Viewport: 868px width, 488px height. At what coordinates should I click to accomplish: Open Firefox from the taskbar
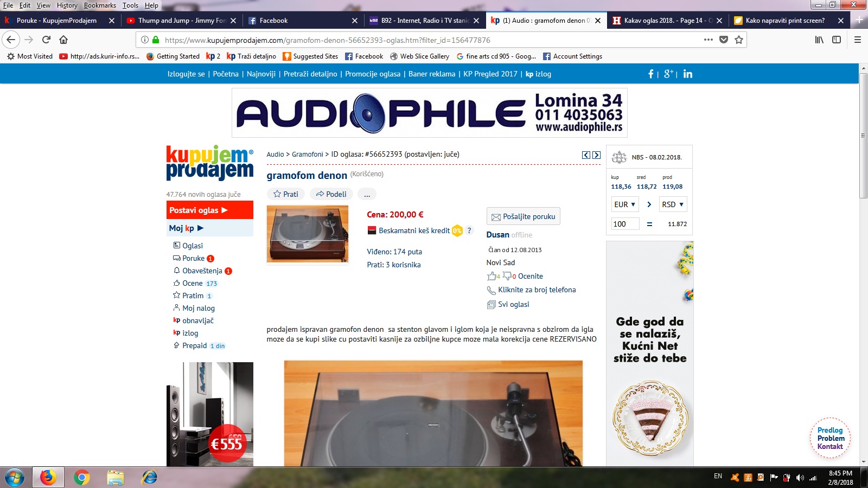point(48,478)
